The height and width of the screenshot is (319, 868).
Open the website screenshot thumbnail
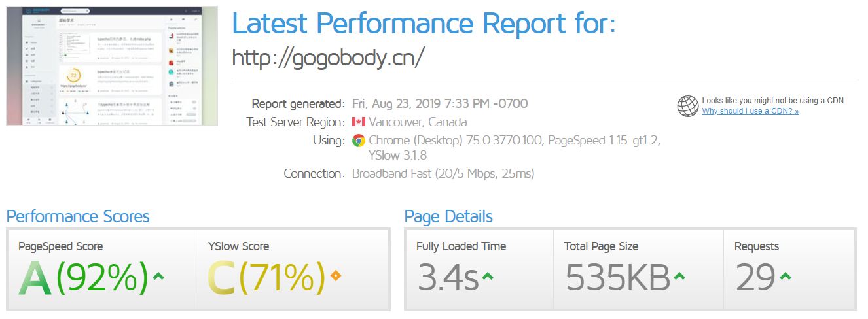pyautogui.click(x=112, y=66)
